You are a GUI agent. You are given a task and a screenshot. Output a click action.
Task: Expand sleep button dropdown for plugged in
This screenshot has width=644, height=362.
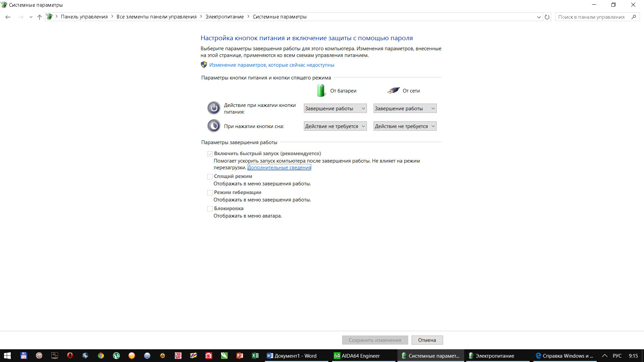[x=405, y=126]
